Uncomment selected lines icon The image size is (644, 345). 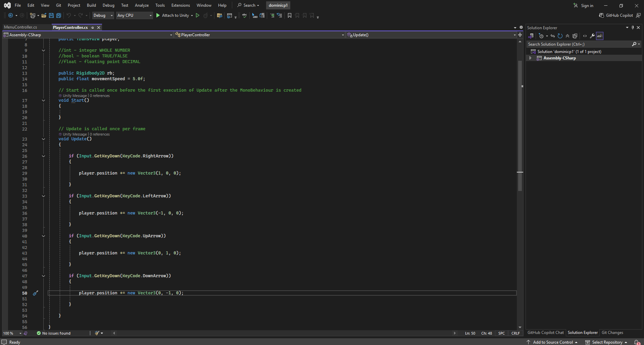coord(279,15)
